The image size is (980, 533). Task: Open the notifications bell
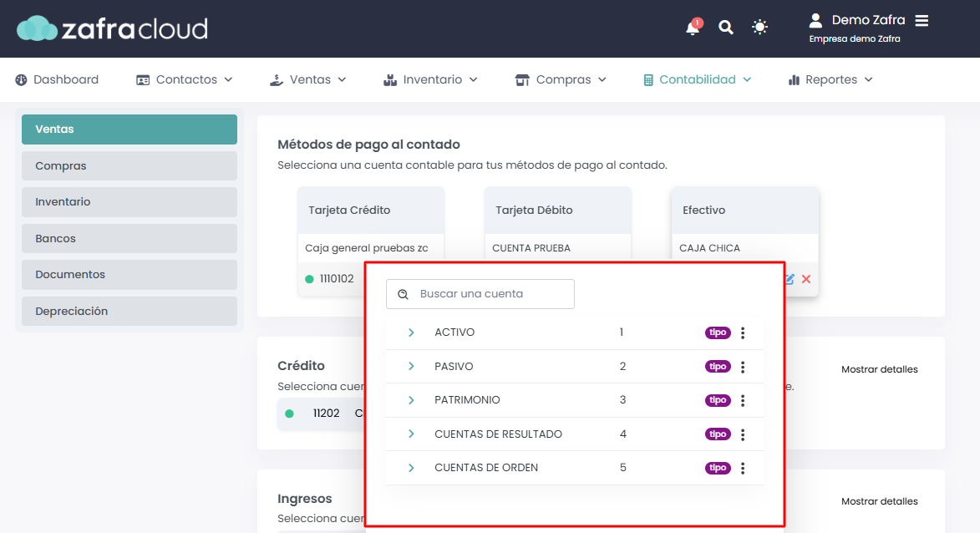(693, 28)
